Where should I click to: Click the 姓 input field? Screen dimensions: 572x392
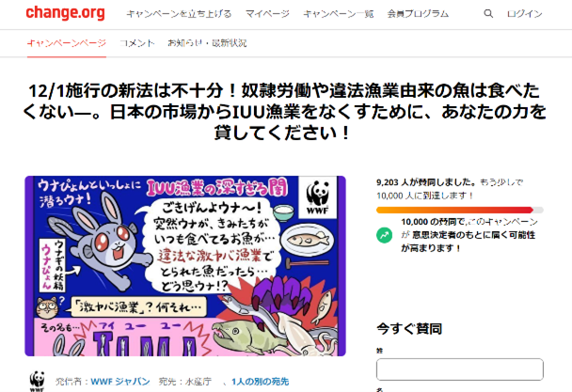460,369
